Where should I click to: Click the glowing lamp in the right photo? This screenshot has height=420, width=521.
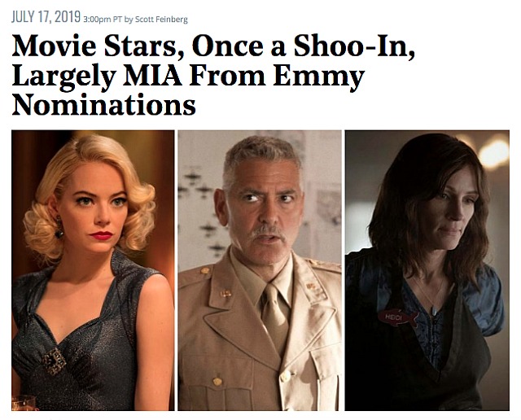(x=494, y=153)
